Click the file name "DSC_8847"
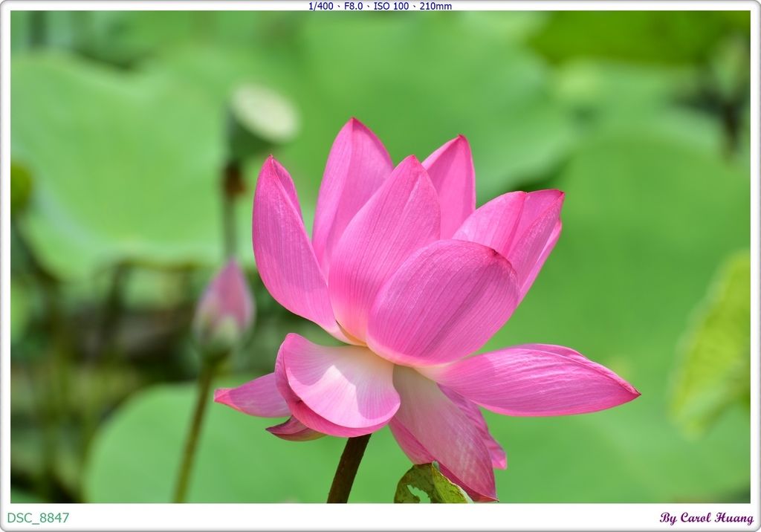 tap(38, 518)
